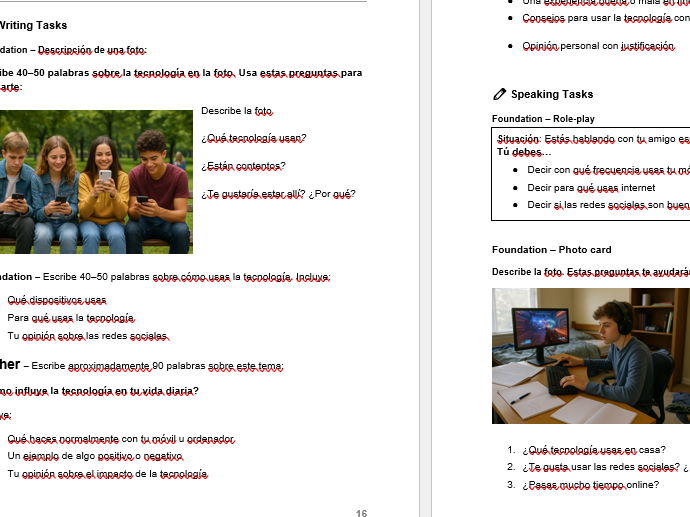
Task: Click the bullet 'Decir con qué frecuencia usas'
Action: tap(609, 170)
